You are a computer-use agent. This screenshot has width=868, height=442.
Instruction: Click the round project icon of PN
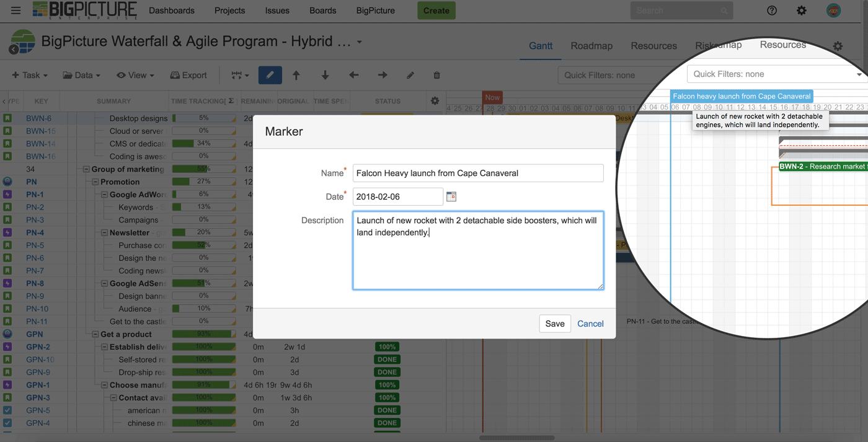[x=7, y=182]
